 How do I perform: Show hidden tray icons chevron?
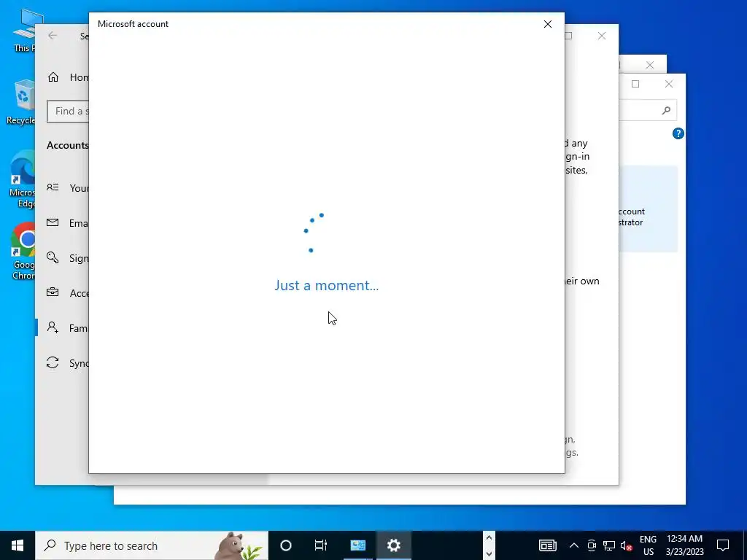[574, 545]
